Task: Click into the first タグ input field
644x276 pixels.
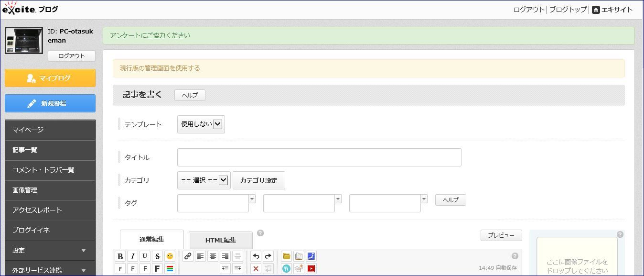Action: [x=213, y=203]
